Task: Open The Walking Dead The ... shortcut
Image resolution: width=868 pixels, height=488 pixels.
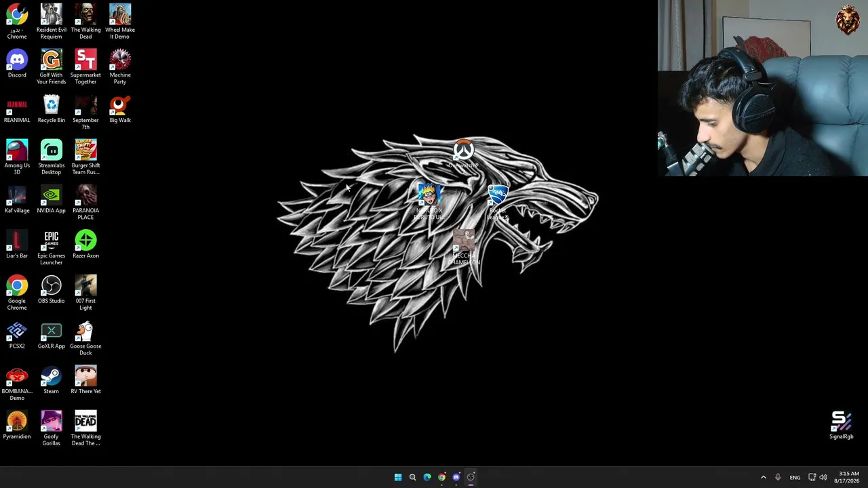Action: (x=85, y=428)
